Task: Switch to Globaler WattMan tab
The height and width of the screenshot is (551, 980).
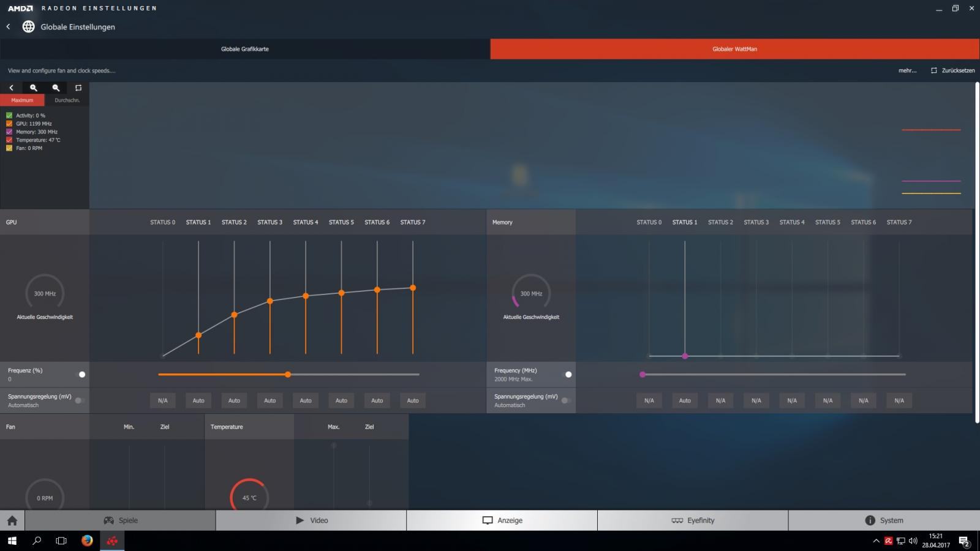Action: [x=734, y=49]
